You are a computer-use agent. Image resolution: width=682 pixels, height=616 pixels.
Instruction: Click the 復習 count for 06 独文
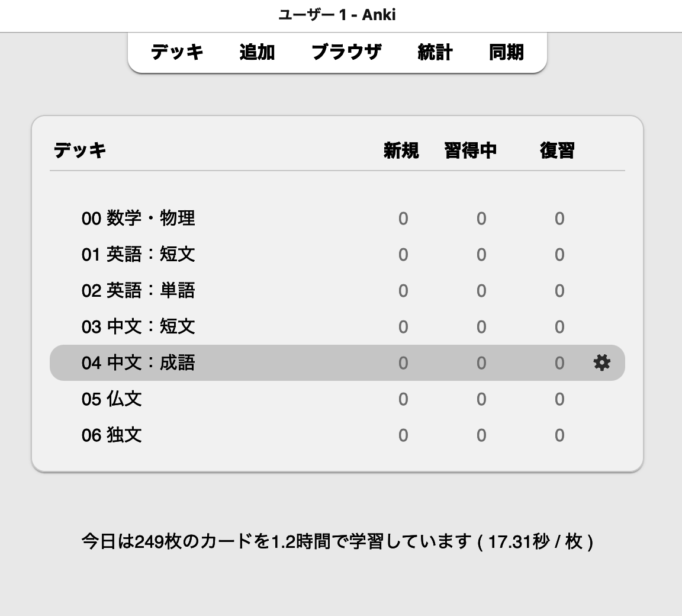(x=559, y=436)
